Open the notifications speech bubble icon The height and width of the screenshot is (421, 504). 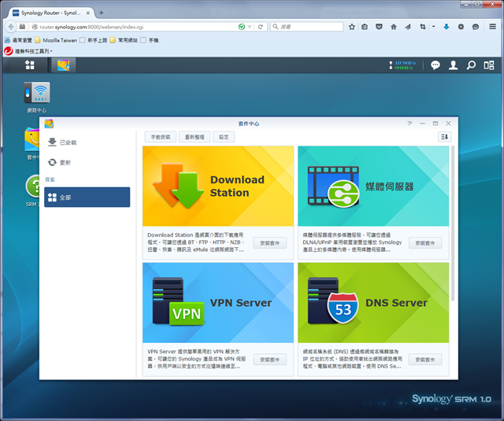[x=435, y=65]
